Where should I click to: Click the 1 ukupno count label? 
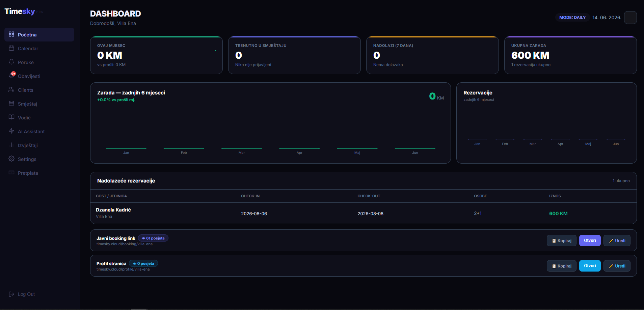621,181
